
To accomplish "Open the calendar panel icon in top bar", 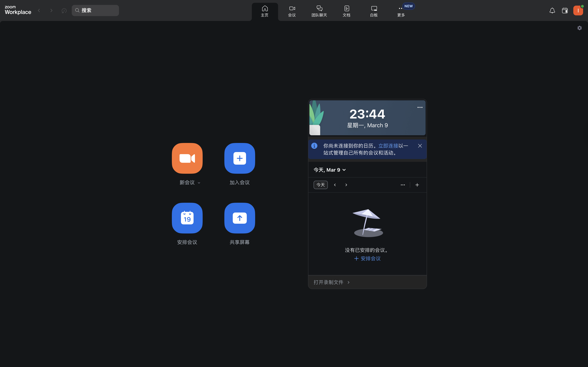I will pyautogui.click(x=565, y=10).
